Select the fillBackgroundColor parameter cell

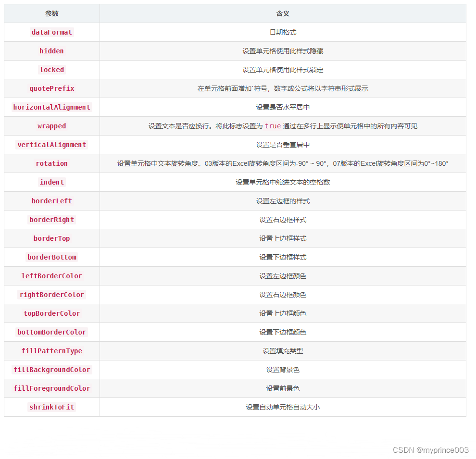click(x=51, y=370)
